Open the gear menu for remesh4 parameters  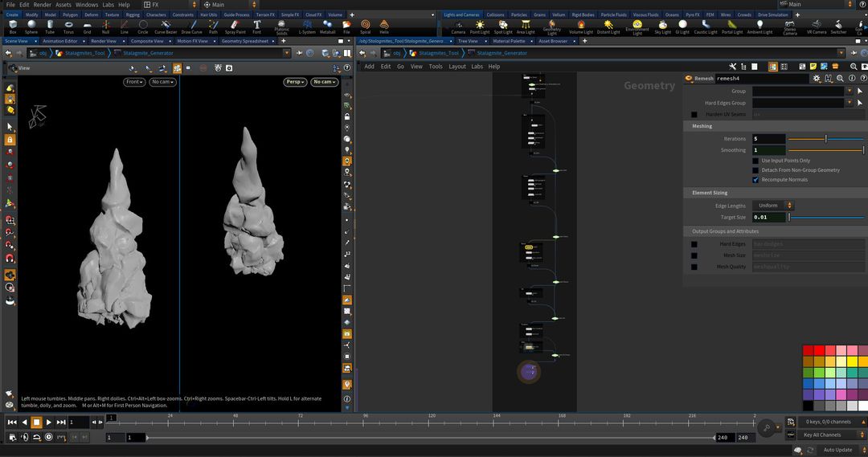pyautogui.click(x=817, y=79)
